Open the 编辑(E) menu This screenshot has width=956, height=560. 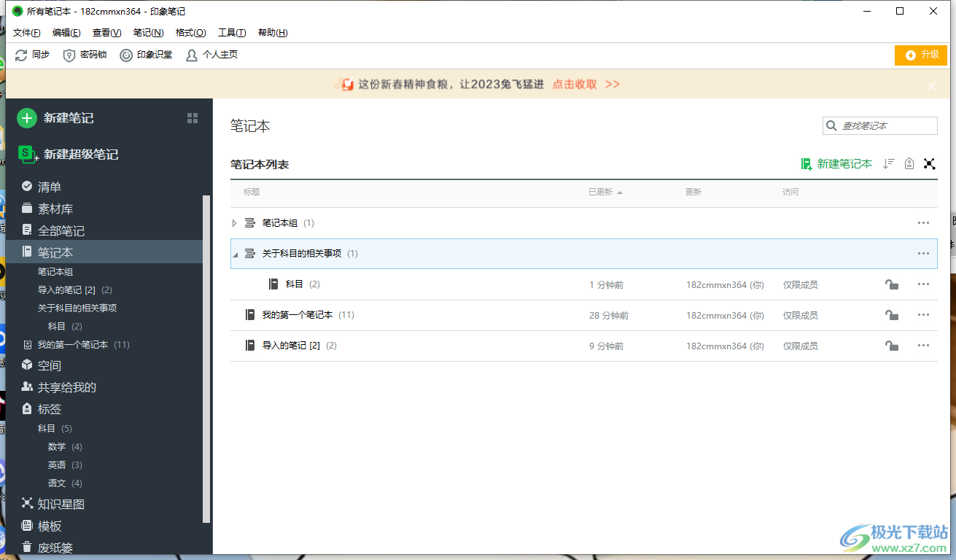pos(66,33)
